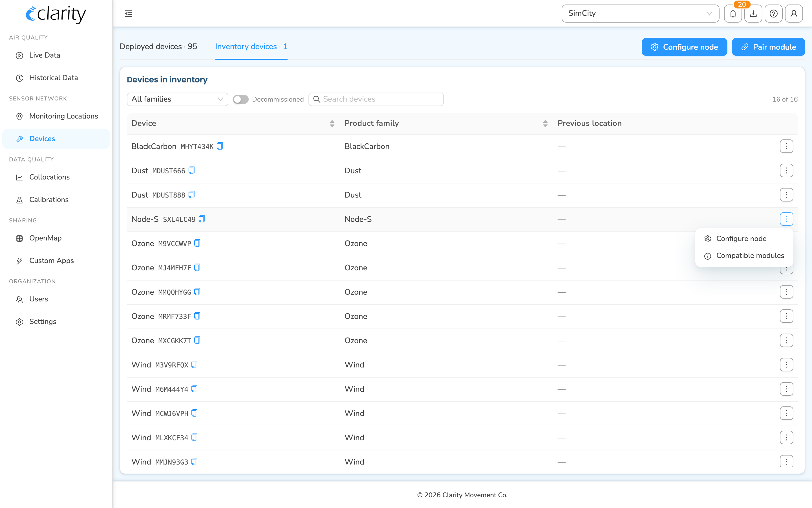Copy the Wind M6M444Y4 device ID
The image size is (812, 508).
point(195,388)
